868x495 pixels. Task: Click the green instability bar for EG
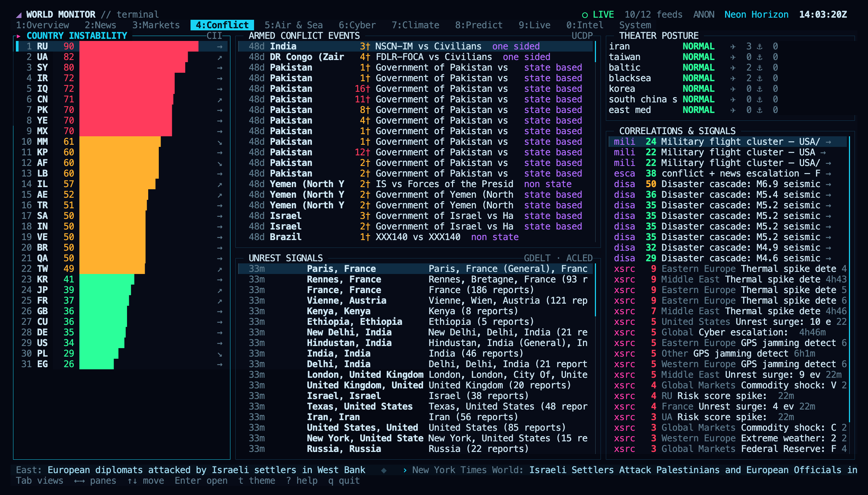(96, 364)
